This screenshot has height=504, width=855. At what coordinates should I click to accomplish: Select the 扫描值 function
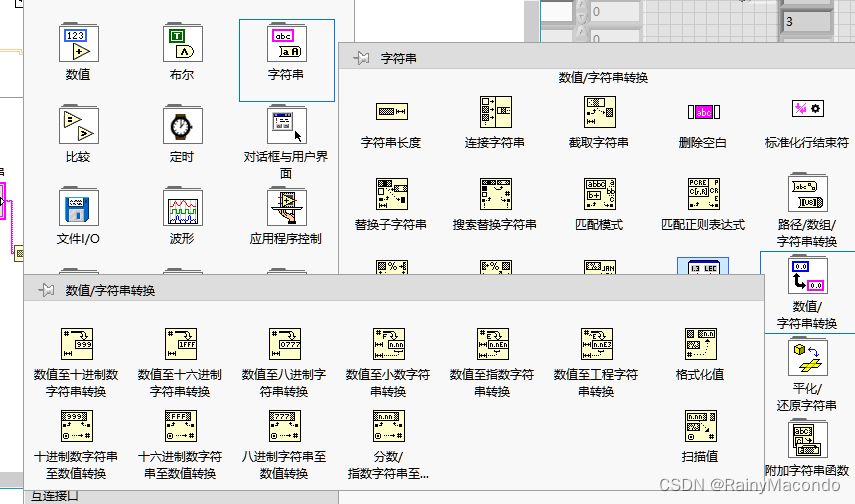tap(701, 426)
